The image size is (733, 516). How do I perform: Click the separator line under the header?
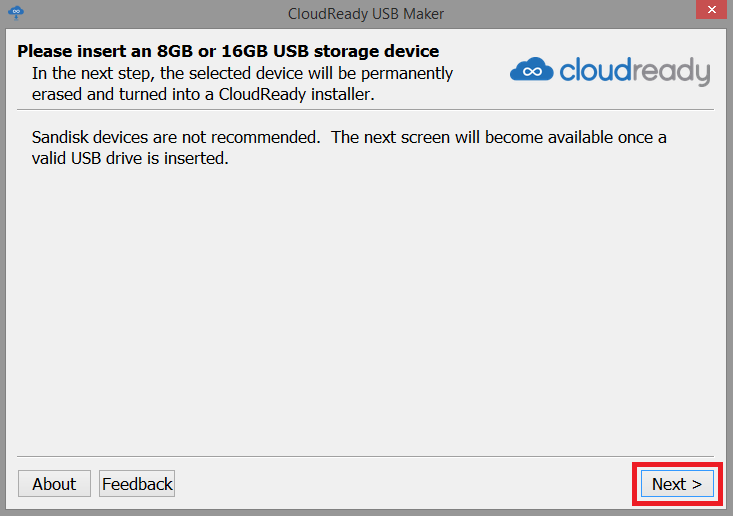pos(366,109)
